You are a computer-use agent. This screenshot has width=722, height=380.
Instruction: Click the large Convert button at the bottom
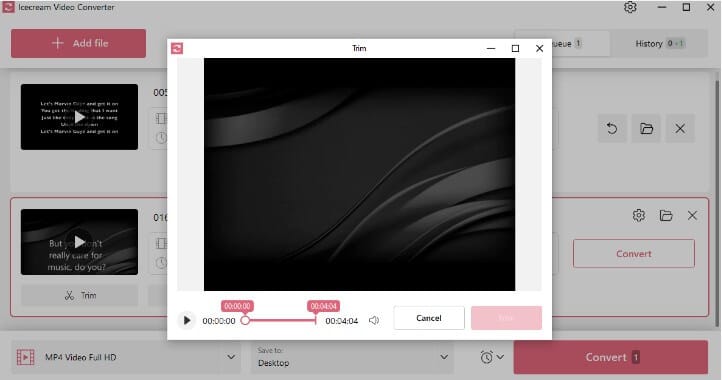611,357
